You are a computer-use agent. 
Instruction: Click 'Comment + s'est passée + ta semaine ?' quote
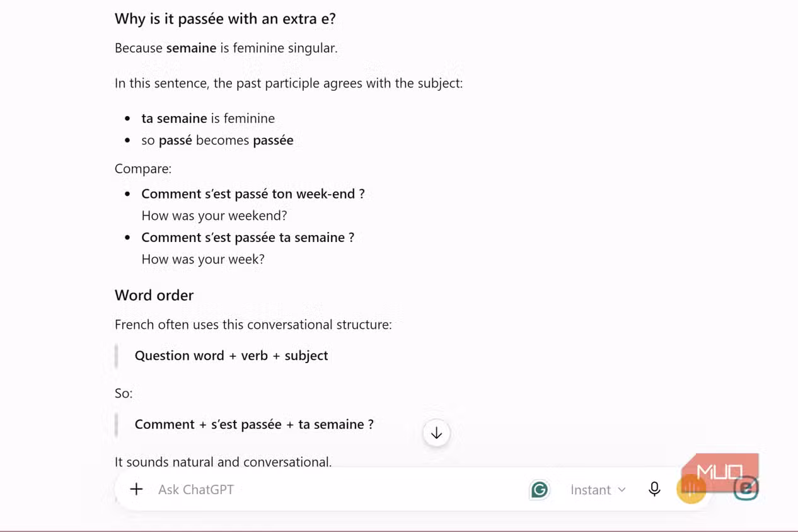(x=254, y=424)
